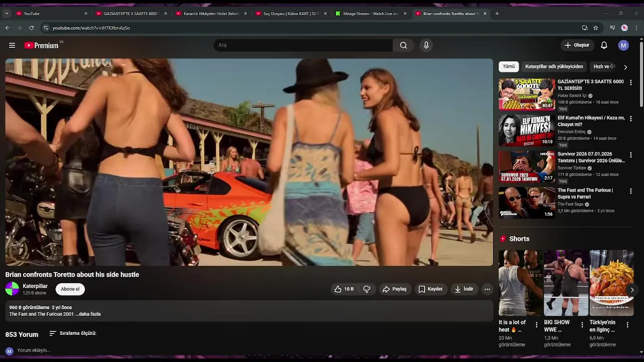Open Türkiye'nin en ilginç short thumbnail
644x362 pixels.
click(611, 283)
